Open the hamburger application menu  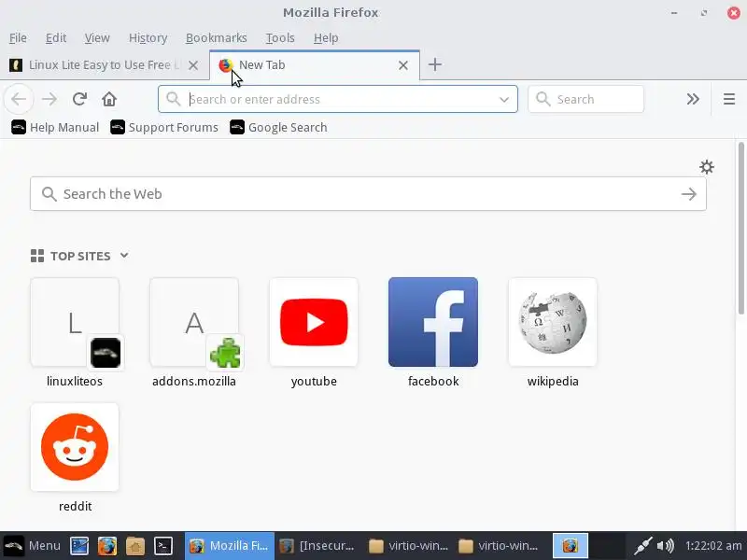tap(729, 99)
